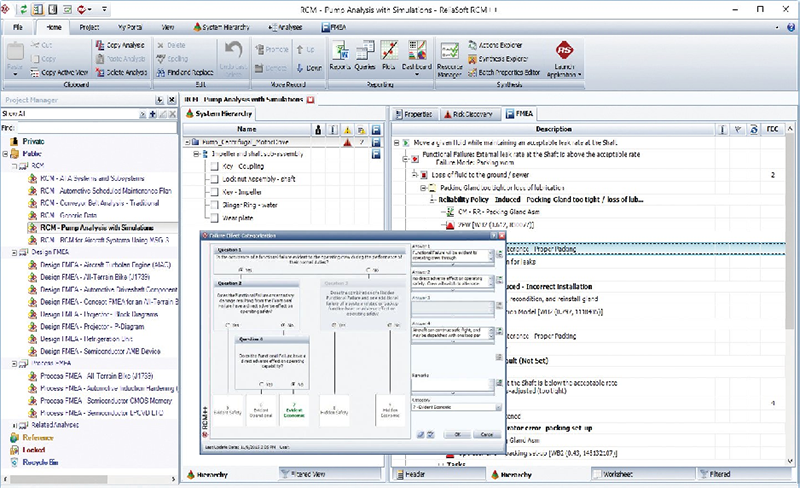Collapse the Public folder in Project Manager

(x=5, y=154)
